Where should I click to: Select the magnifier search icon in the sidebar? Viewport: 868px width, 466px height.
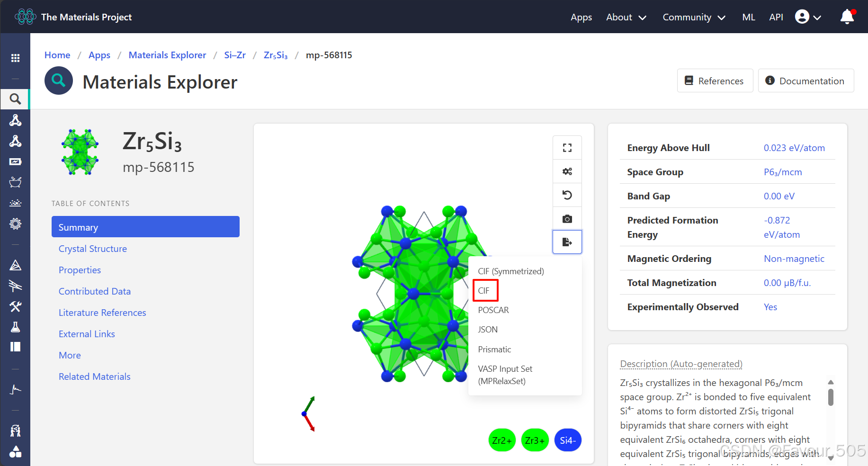pos(15,99)
